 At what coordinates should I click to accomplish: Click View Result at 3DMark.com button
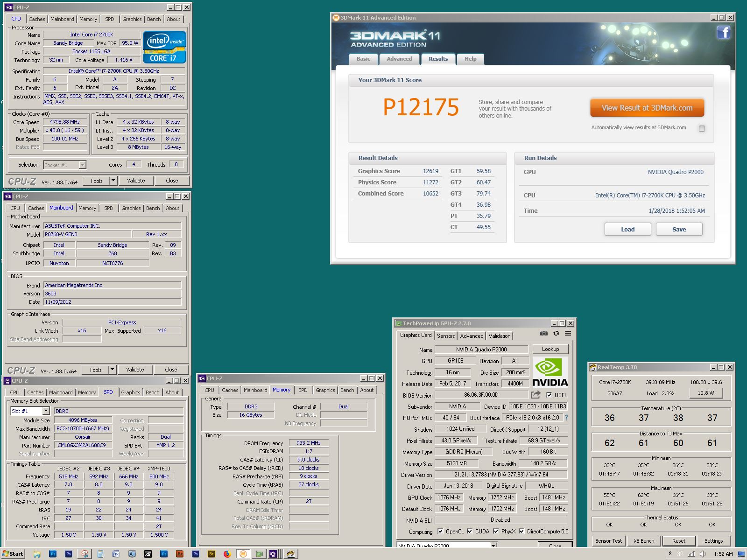[647, 108]
